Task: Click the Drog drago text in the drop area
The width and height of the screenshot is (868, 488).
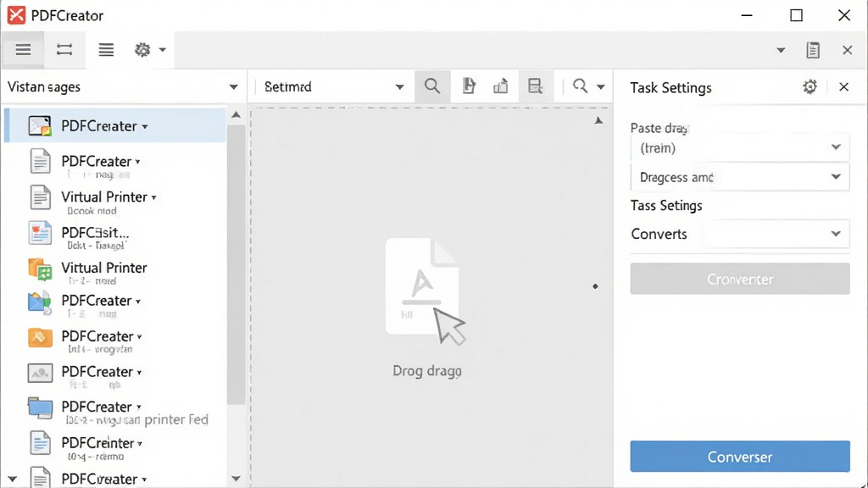Action: click(427, 371)
